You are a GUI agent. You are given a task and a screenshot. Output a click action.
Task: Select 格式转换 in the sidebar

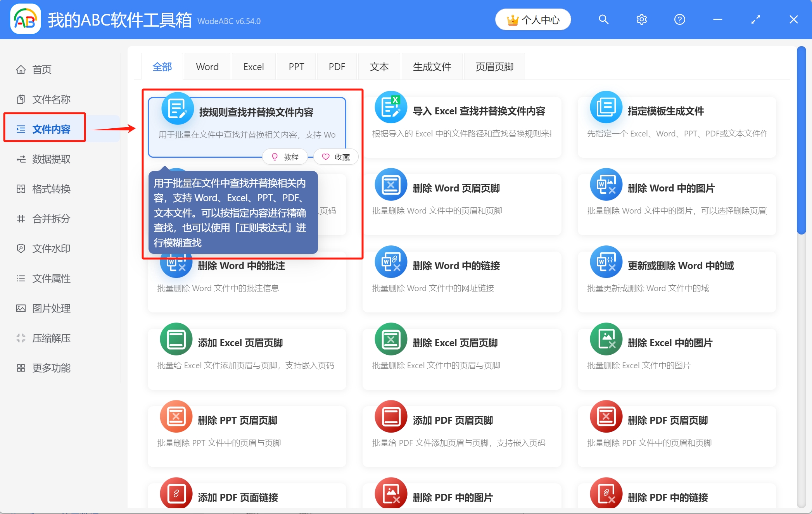point(51,189)
